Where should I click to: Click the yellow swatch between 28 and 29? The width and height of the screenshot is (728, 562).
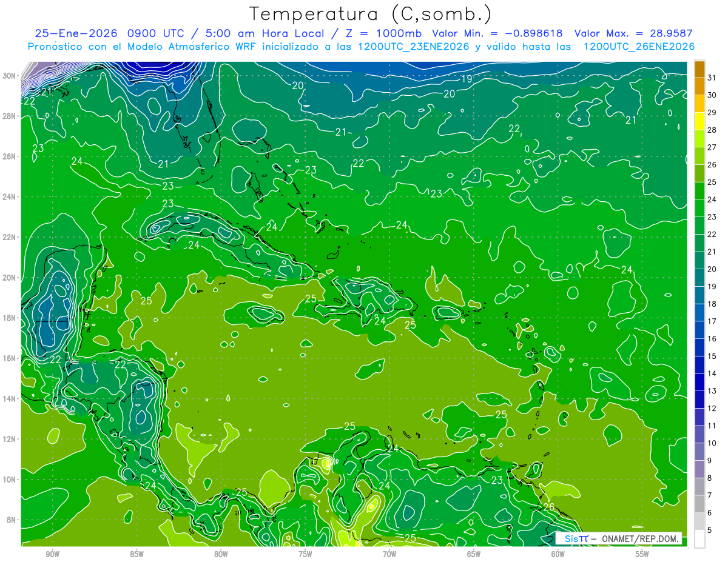699,121
